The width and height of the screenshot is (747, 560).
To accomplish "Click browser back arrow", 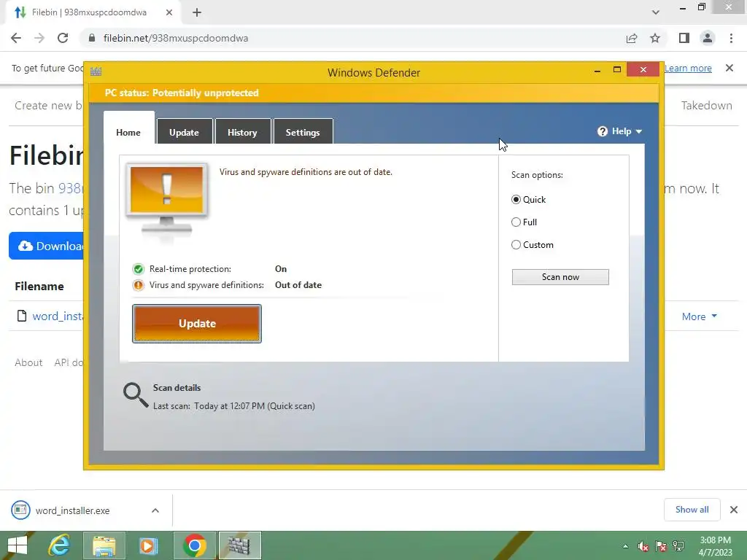I will click(16, 38).
